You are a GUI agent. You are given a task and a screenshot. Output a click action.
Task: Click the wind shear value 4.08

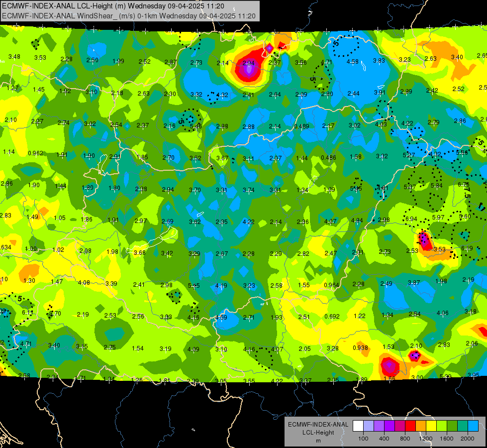pyautogui.click(x=84, y=283)
